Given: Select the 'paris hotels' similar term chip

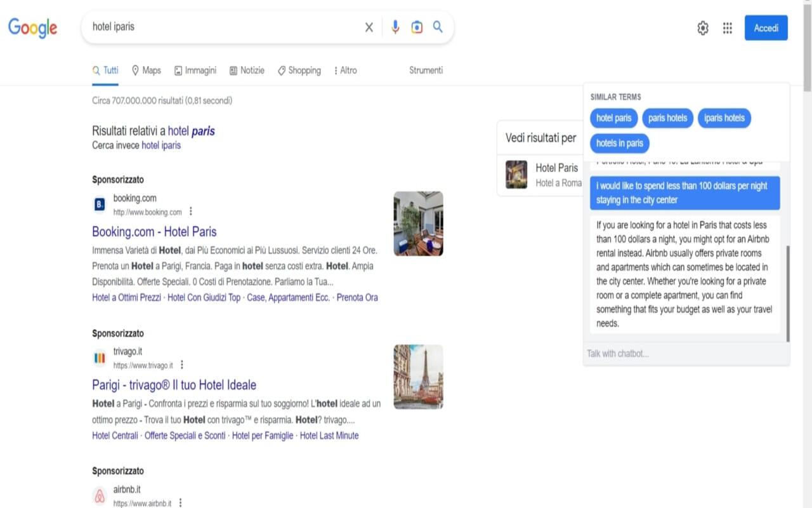Looking at the screenshot, I should (667, 117).
